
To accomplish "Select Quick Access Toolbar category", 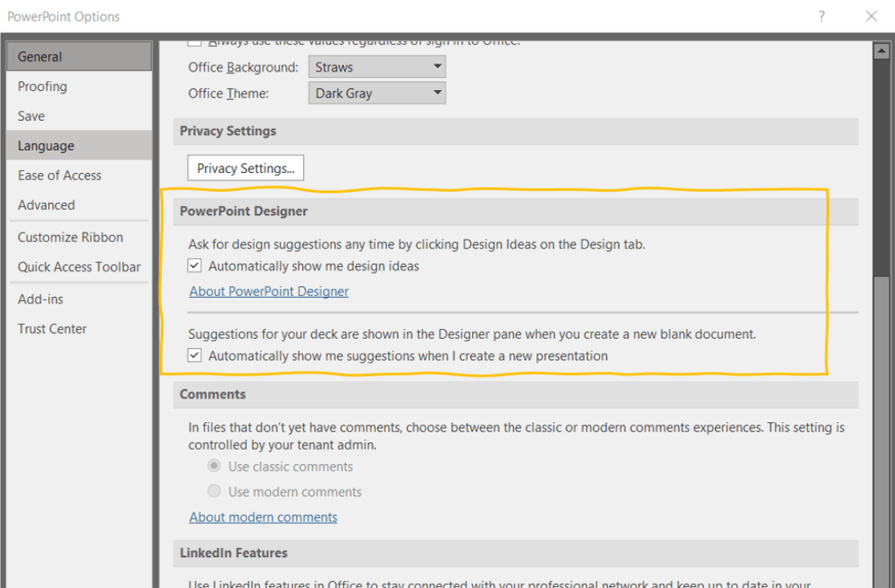I will pos(79,267).
